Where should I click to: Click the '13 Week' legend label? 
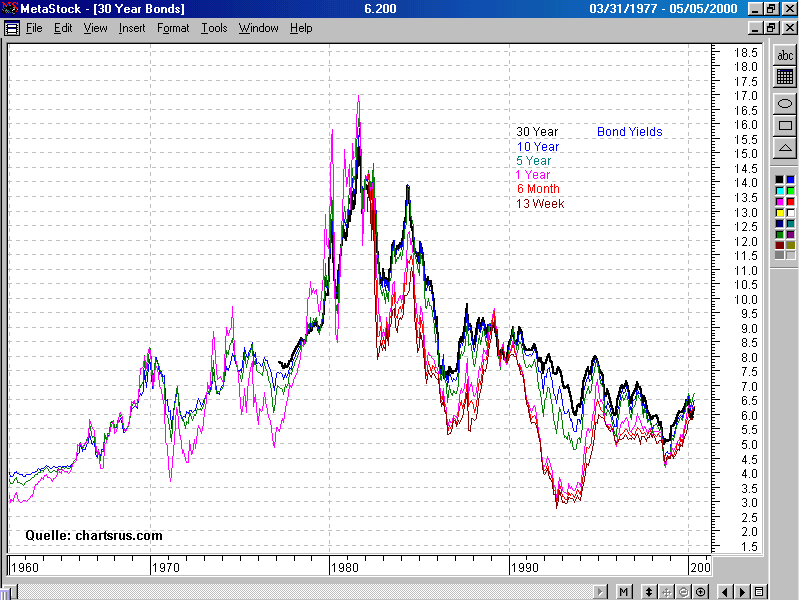[x=540, y=204]
